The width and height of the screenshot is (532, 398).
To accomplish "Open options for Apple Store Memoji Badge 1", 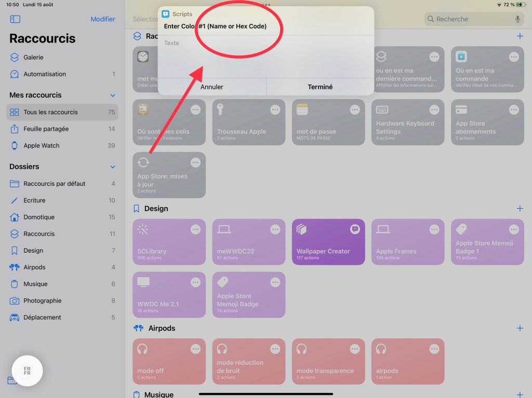I will point(513,229).
